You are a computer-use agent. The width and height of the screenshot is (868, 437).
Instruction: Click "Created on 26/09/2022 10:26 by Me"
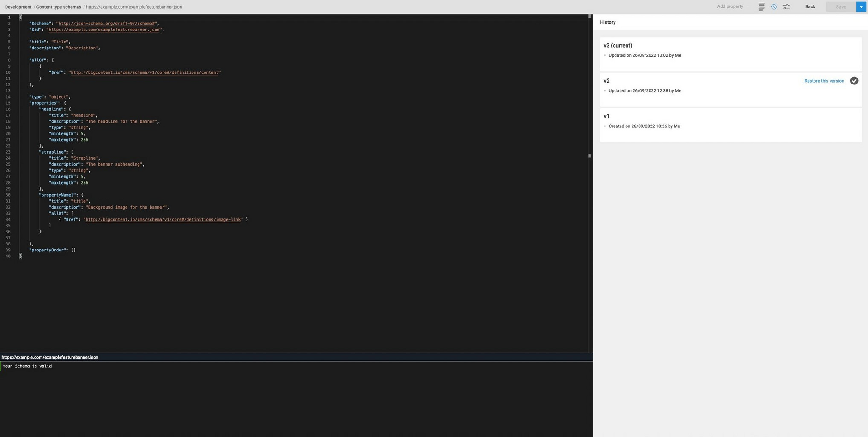pos(644,126)
